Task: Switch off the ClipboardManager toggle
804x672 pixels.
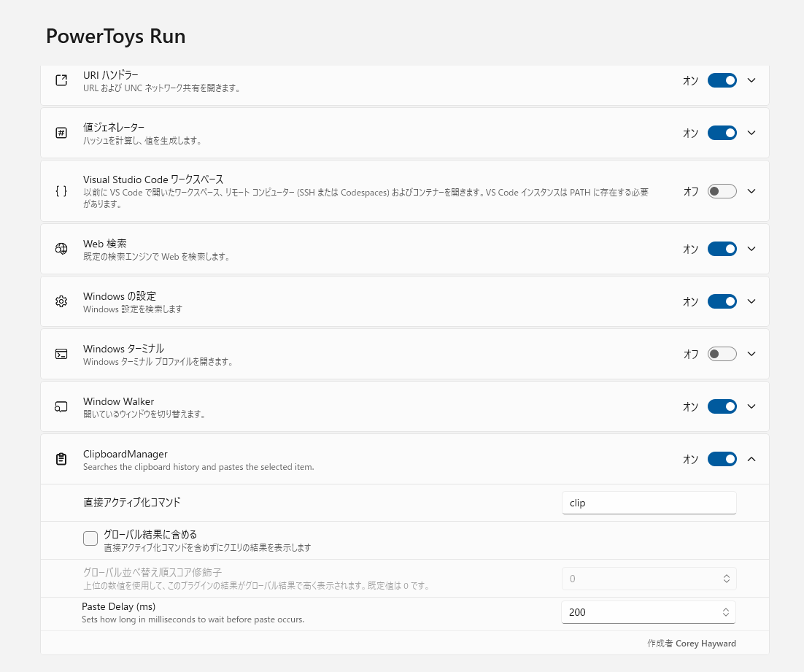Action: coord(722,459)
